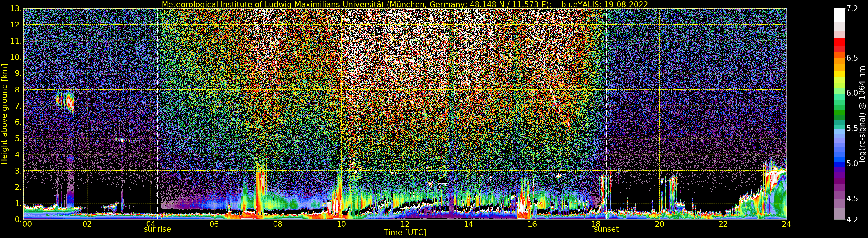The width and height of the screenshot is (868, 238).
Task: Click the '9.' height axis tick label
Action: pos(18,73)
